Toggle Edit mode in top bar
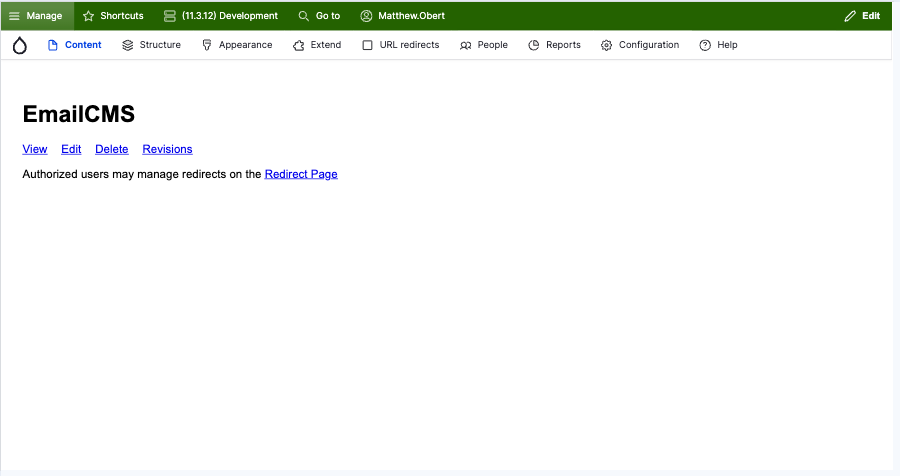This screenshot has width=900, height=476. click(862, 16)
